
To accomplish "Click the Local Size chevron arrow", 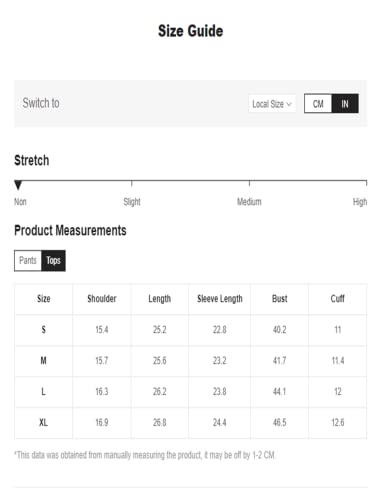I will pos(289,104).
